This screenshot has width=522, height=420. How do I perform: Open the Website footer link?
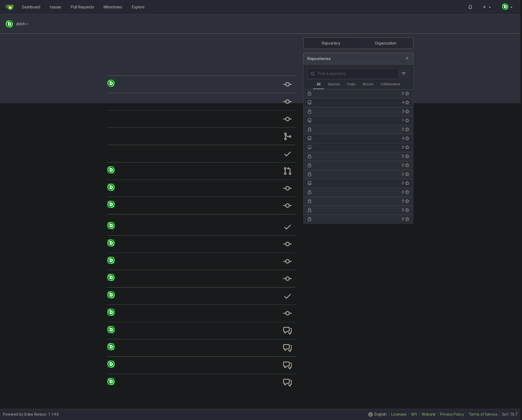coord(428,414)
